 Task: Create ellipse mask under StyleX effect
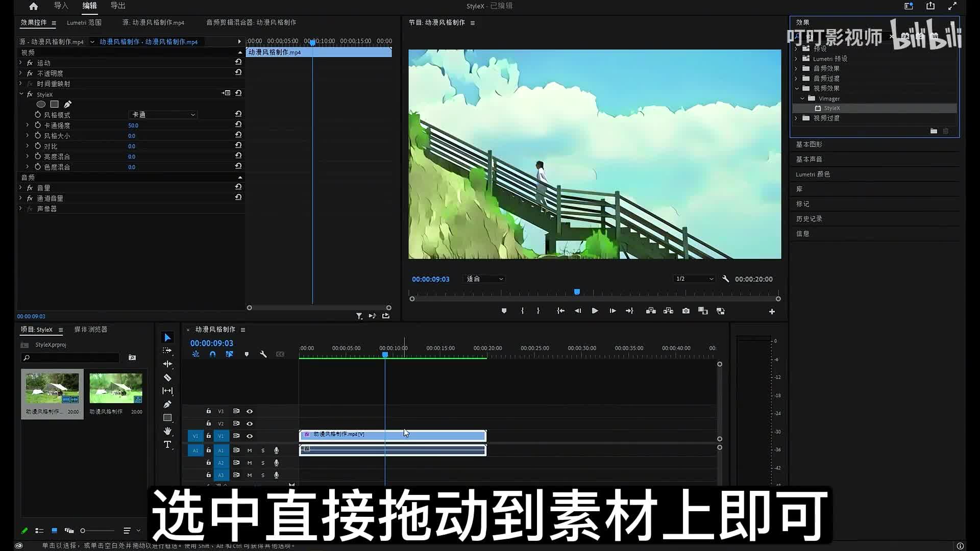[41, 104]
